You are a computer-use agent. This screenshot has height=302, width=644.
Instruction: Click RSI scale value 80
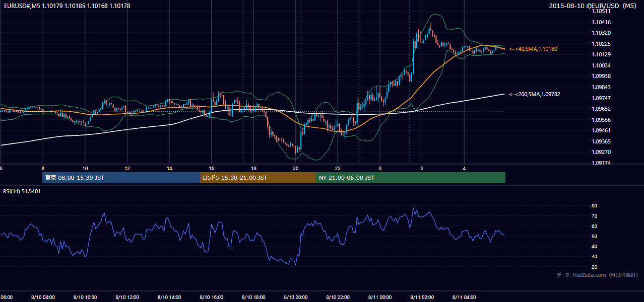pyautogui.click(x=594, y=206)
